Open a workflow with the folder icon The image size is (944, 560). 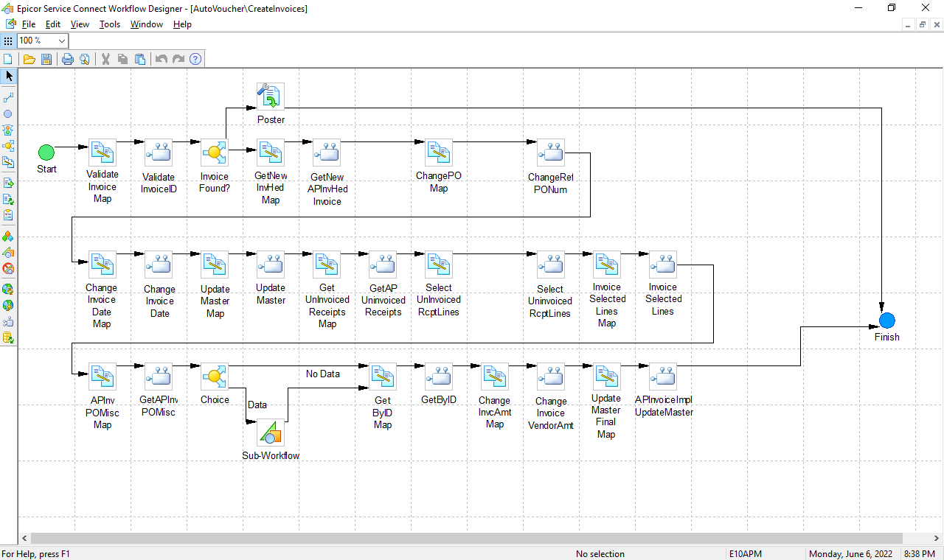coord(29,59)
